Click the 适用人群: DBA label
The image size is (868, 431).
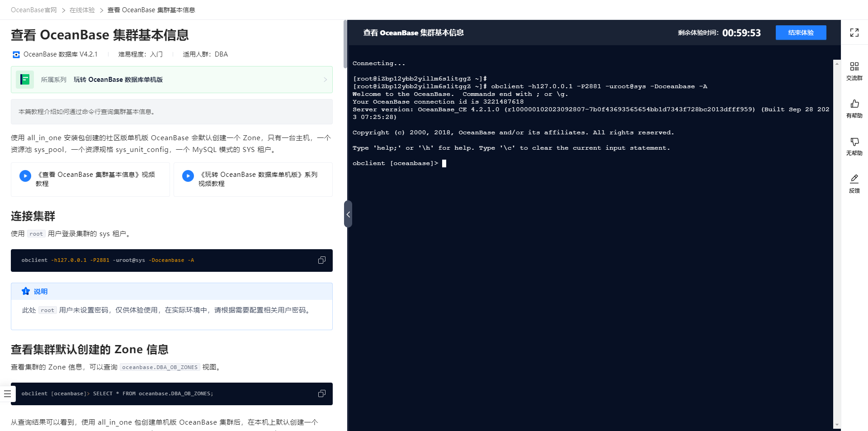(205, 54)
